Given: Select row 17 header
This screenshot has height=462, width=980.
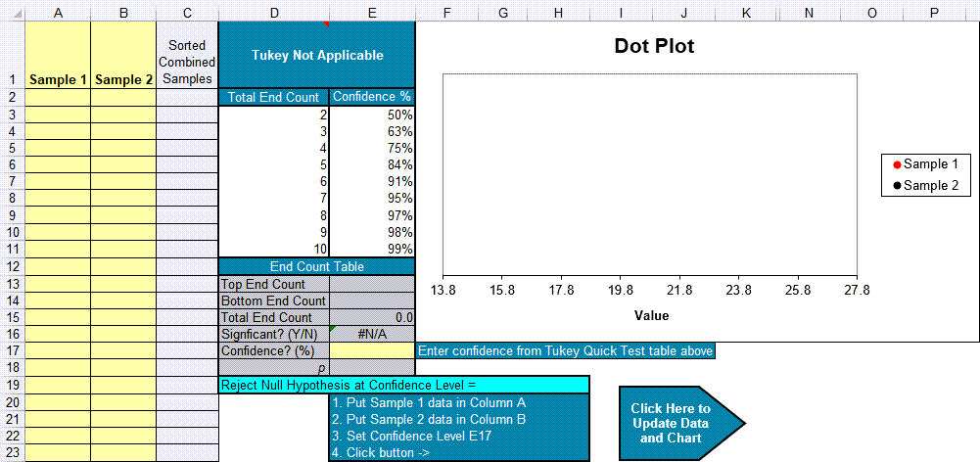Looking at the screenshot, I should tap(12, 350).
